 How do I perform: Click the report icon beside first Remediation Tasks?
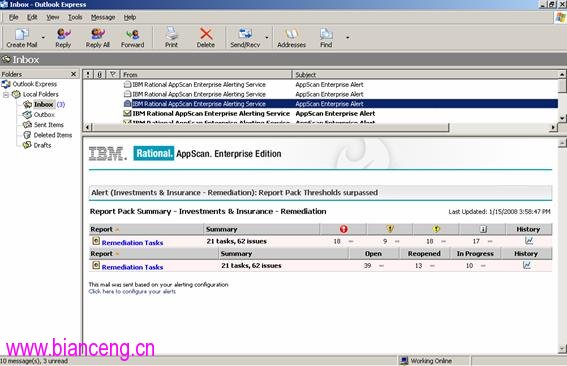pos(96,241)
